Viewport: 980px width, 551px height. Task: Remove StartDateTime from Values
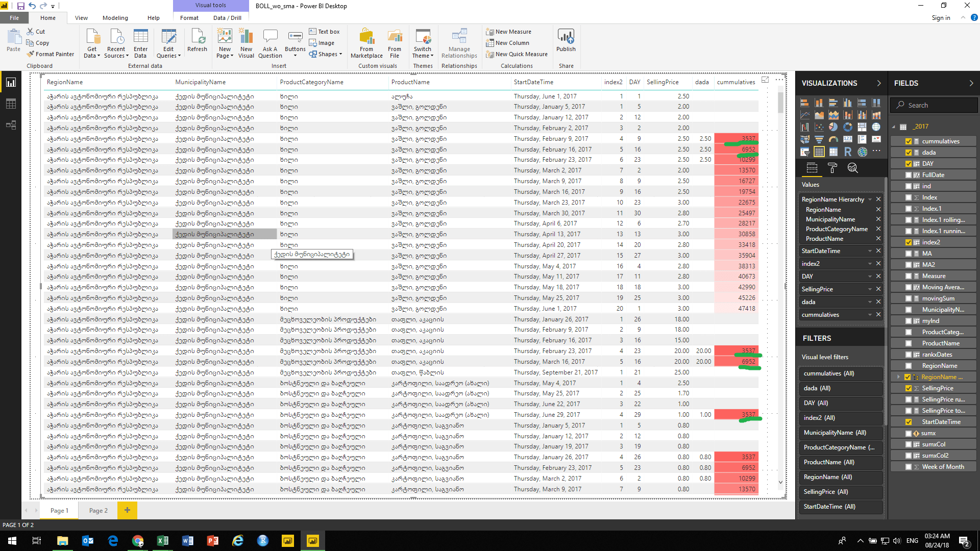(878, 251)
